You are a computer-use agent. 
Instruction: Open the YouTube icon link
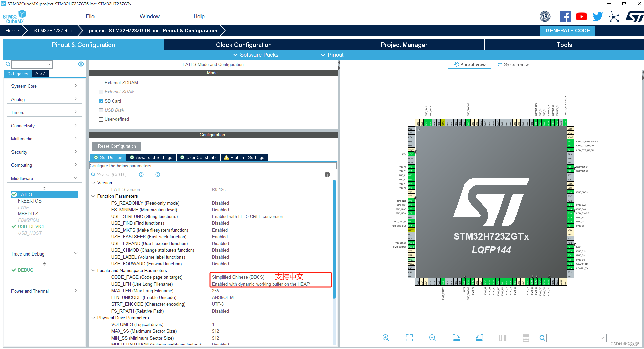581,17
